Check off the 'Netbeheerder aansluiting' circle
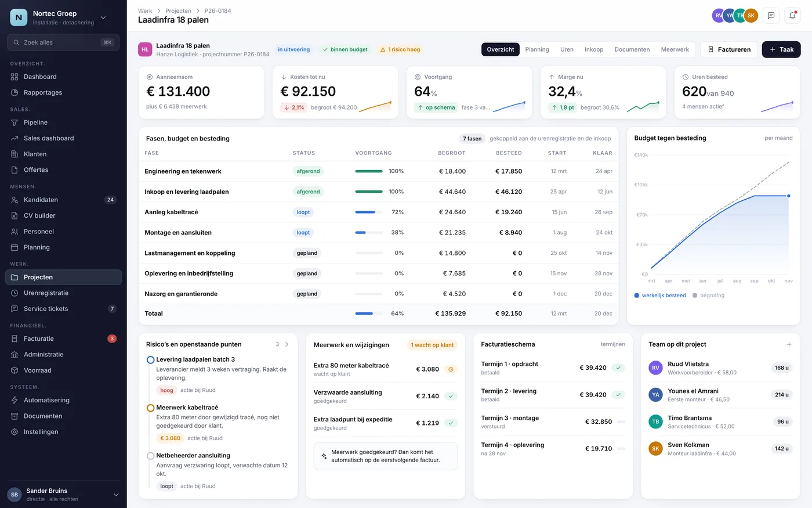 pyautogui.click(x=150, y=456)
